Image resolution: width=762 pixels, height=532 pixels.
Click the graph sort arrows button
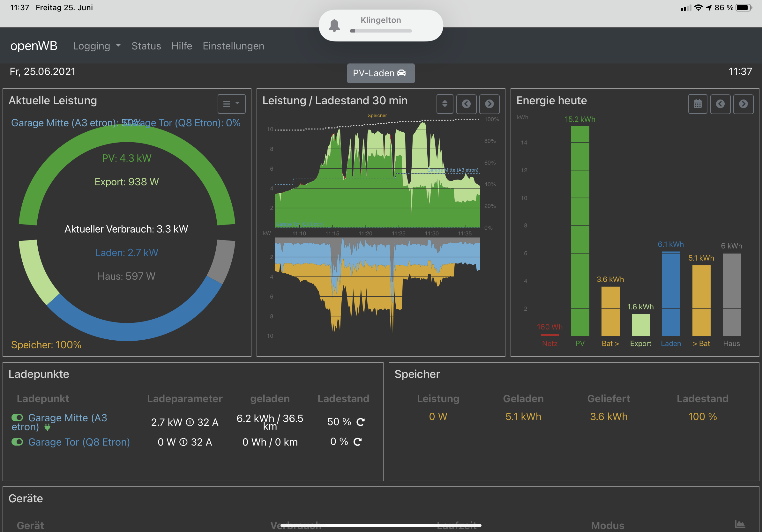point(444,104)
